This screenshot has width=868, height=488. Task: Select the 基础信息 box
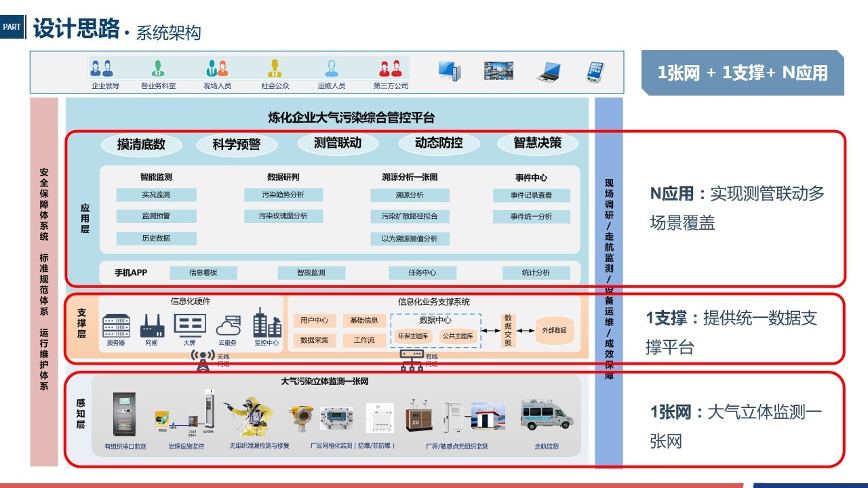point(364,321)
